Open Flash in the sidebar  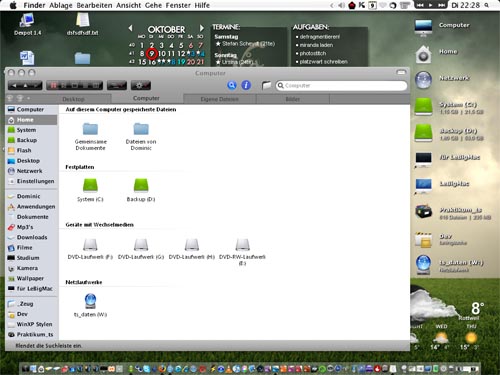coord(31,150)
